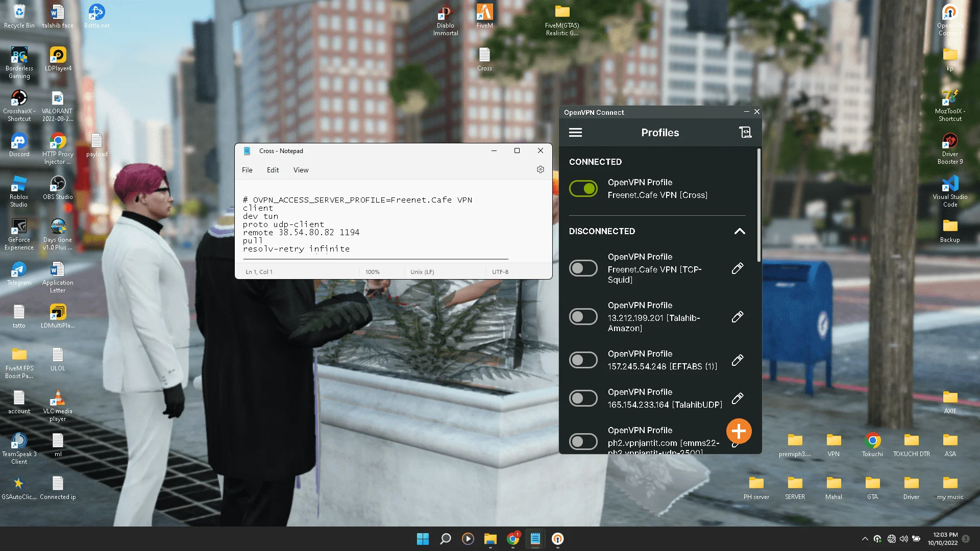Open the Notepad File menu
The image size is (980, 551).
click(247, 170)
